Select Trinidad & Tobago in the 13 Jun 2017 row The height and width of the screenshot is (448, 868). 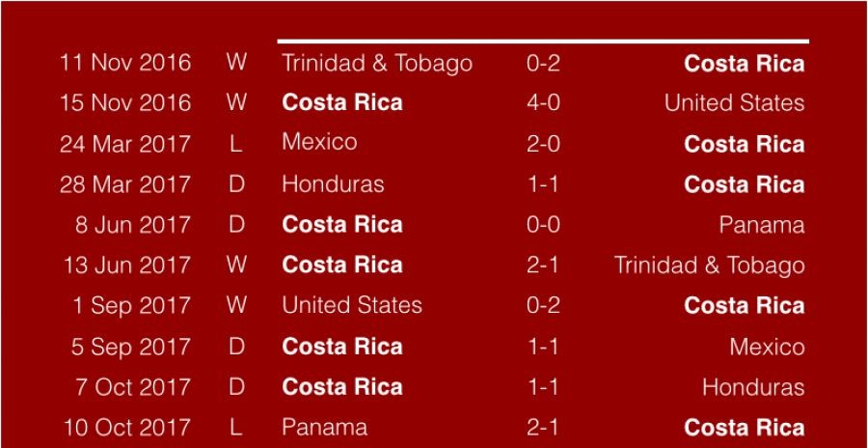click(709, 266)
